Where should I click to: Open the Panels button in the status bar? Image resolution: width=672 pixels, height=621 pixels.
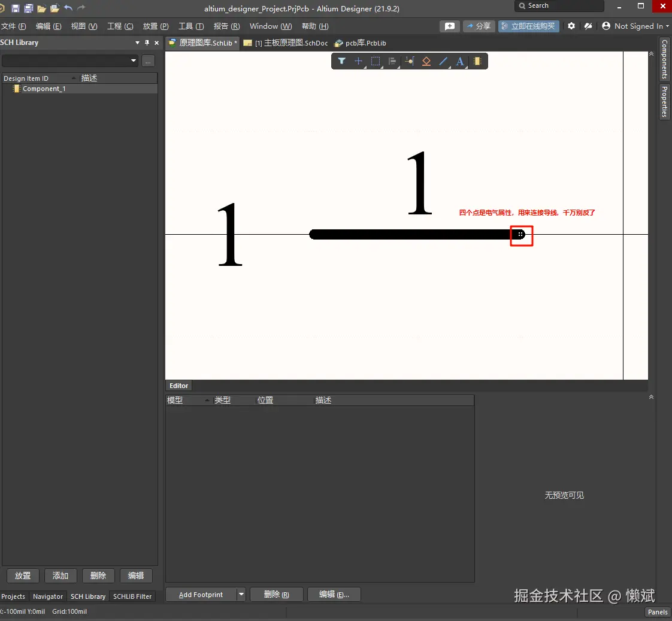(658, 611)
